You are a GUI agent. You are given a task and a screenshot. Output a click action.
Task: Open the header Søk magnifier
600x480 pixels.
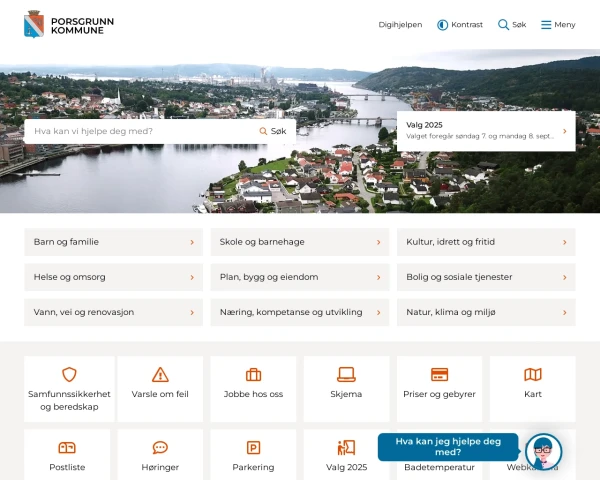pyautogui.click(x=512, y=25)
